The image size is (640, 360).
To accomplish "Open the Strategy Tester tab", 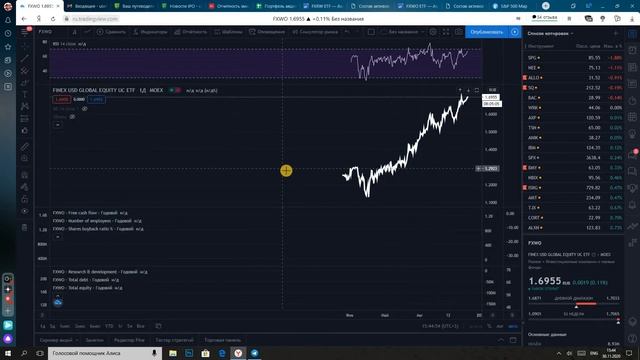I will click(x=174, y=340).
